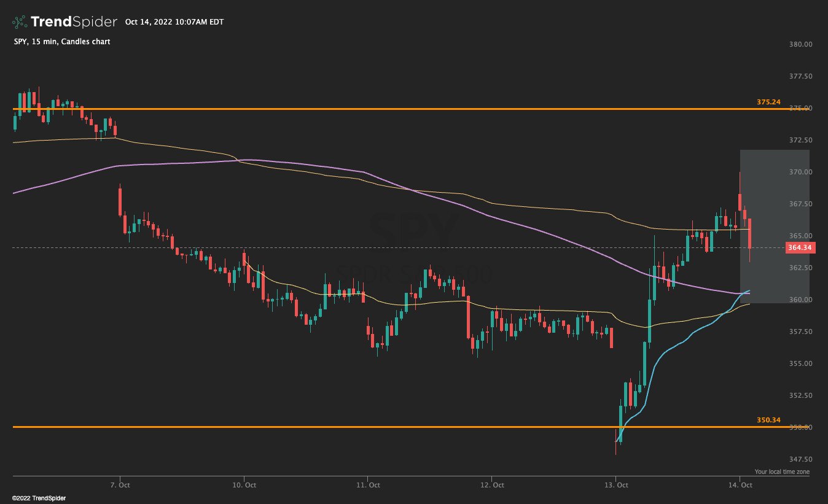828x504 pixels.
Task: Click the 13. Oct date axis label
Action: tap(615, 485)
